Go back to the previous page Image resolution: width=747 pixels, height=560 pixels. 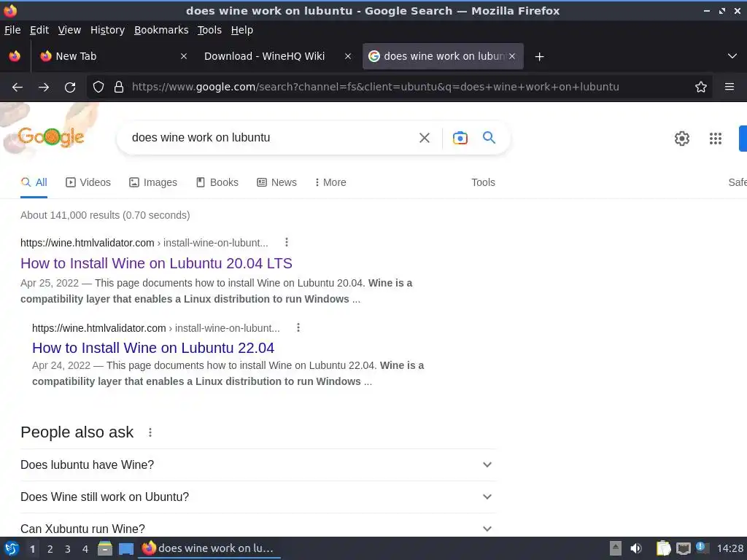click(x=18, y=87)
